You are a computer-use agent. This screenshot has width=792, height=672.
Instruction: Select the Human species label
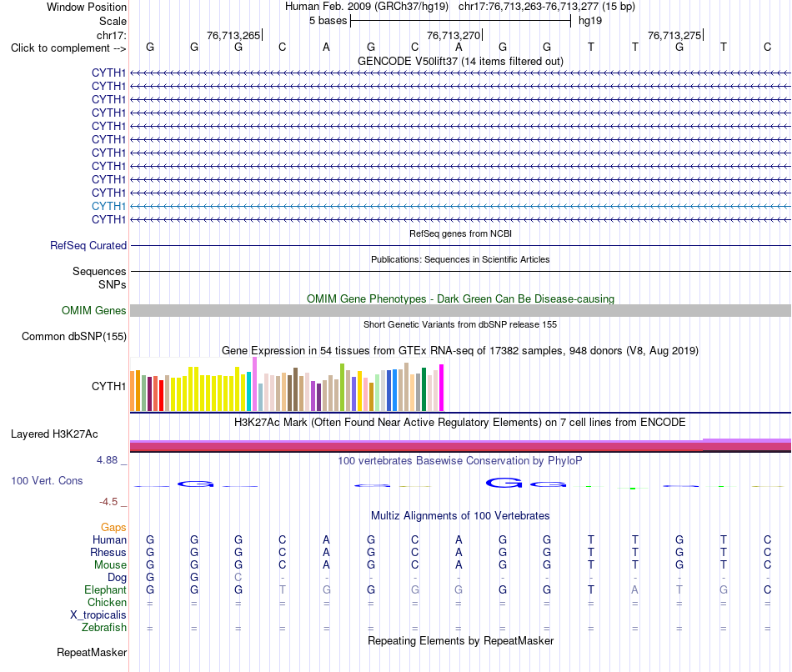pyautogui.click(x=109, y=540)
